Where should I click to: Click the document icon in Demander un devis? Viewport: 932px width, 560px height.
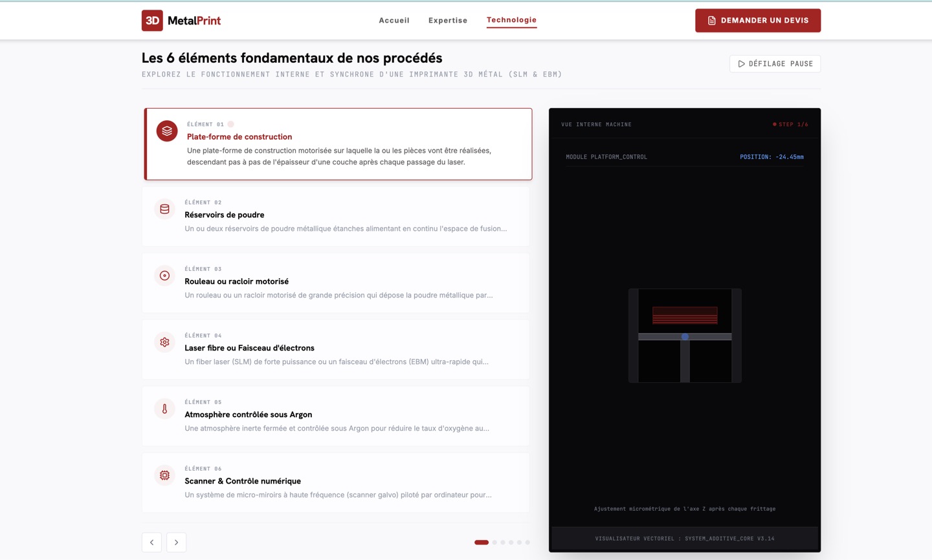pyautogui.click(x=712, y=21)
